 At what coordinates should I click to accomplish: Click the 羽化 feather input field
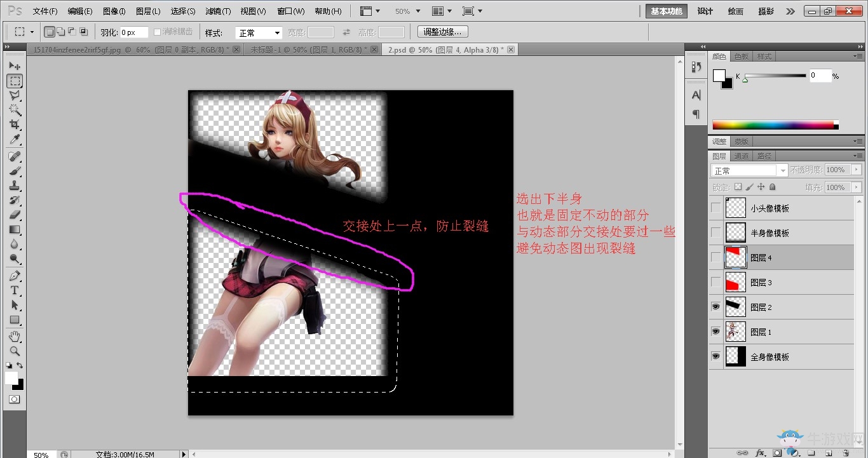tap(133, 32)
